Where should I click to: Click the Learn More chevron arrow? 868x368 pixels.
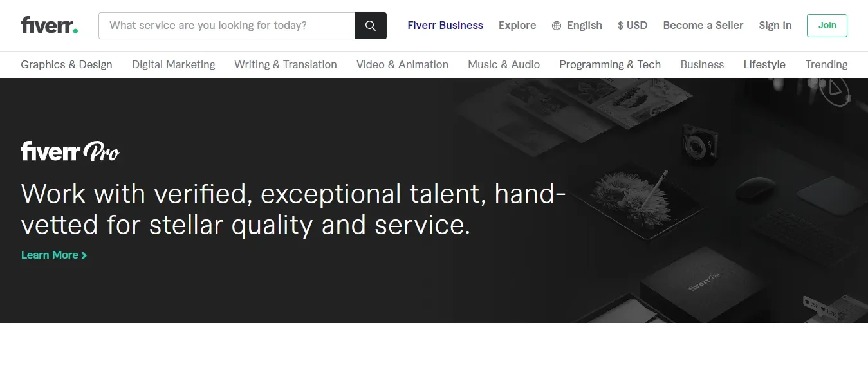click(84, 255)
